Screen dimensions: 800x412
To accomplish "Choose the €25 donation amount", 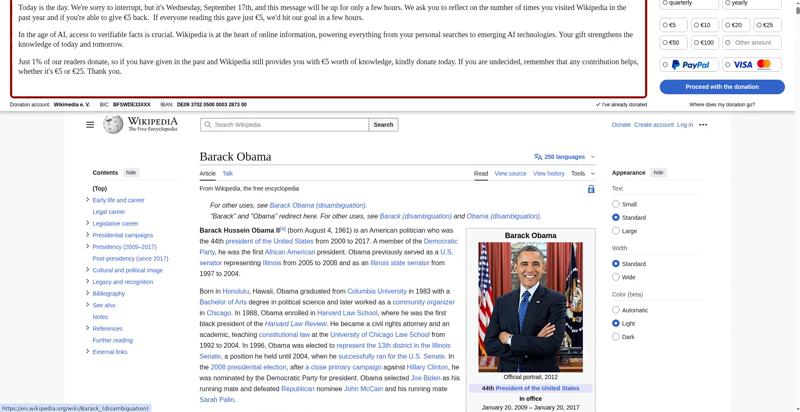I will click(x=767, y=25).
